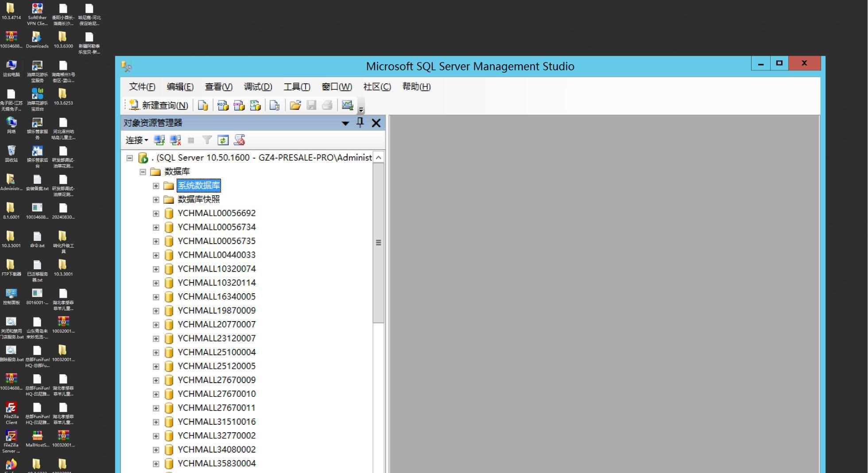Image resolution: width=868 pixels, height=473 pixels.
Task: Select database YCHMALL31510016
Action: tap(217, 422)
